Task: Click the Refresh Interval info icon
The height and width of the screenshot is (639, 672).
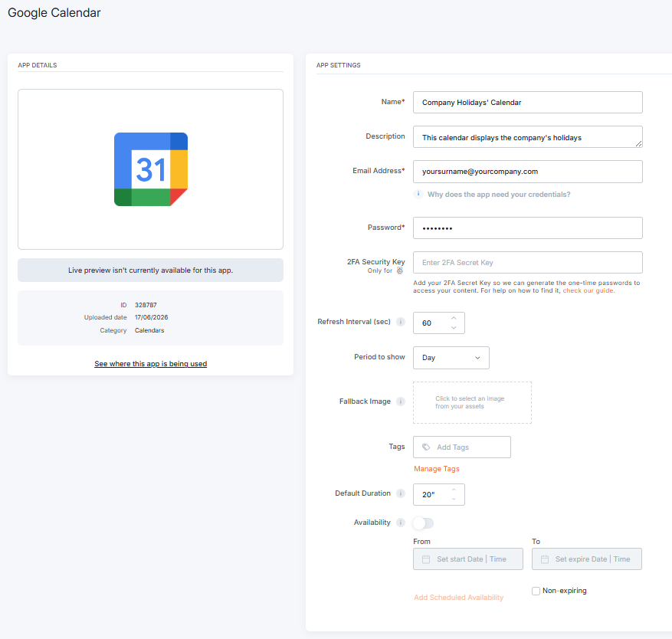Action: click(x=401, y=322)
